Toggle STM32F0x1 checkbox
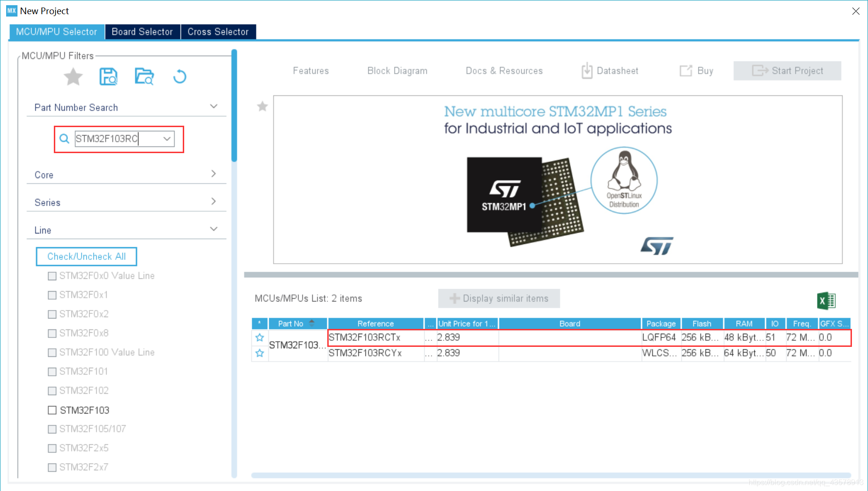 52,295
